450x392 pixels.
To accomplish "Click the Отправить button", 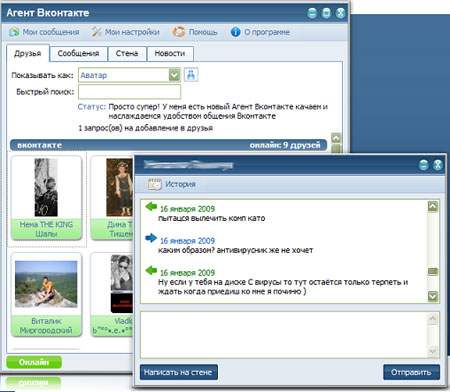I will pyautogui.click(x=411, y=372).
